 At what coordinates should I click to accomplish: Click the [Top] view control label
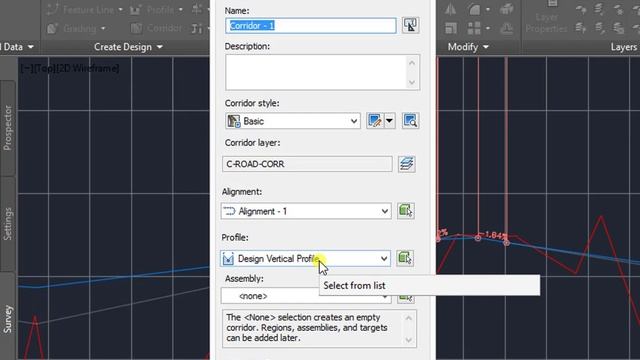coord(44,69)
